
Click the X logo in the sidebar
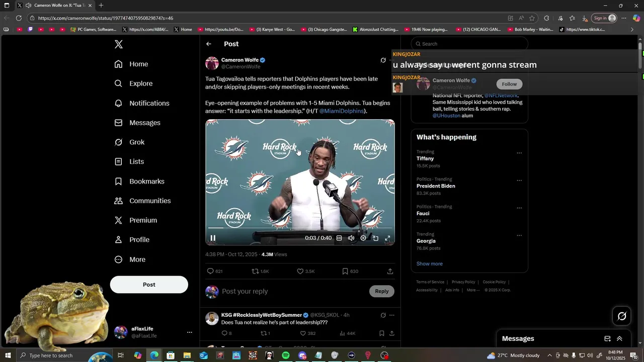[x=119, y=44]
